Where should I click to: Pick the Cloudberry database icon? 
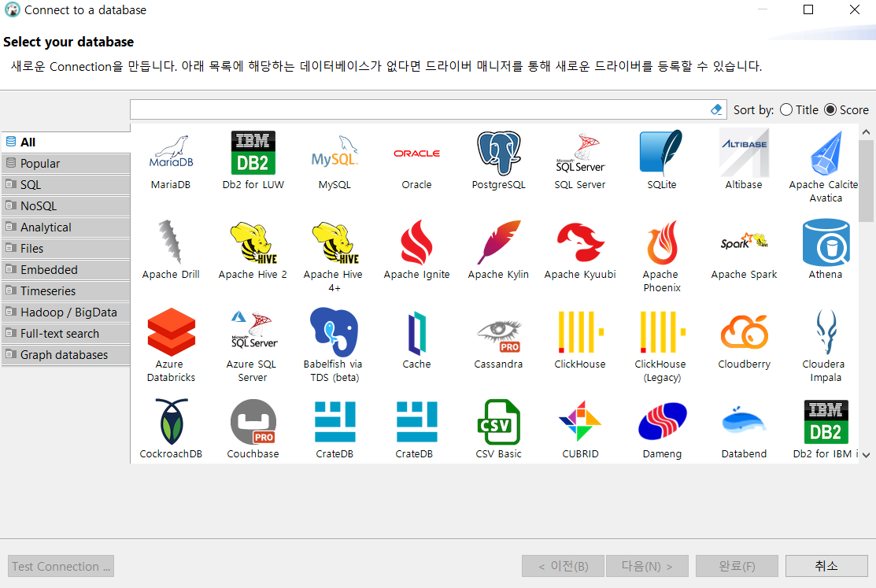[x=744, y=332]
